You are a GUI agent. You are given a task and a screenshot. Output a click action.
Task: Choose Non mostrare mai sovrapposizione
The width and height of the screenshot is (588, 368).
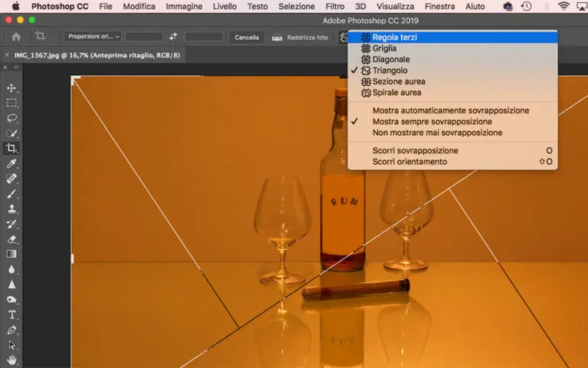[x=437, y=133]
